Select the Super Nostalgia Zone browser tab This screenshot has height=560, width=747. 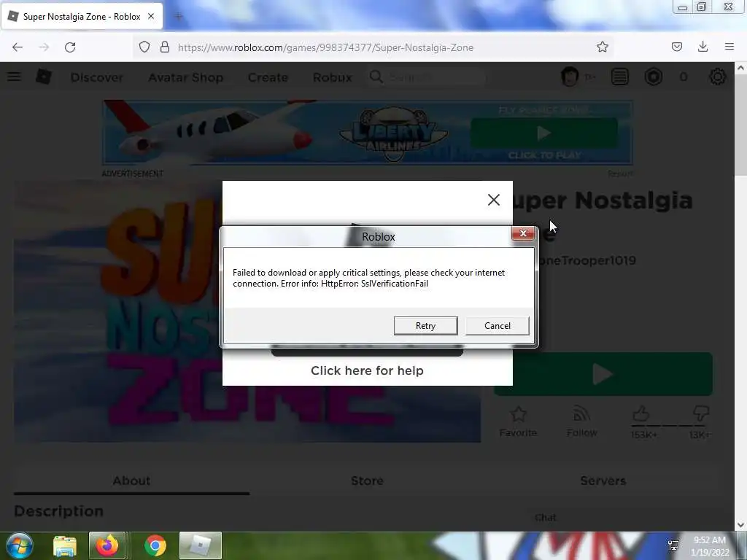pos(82,16)
